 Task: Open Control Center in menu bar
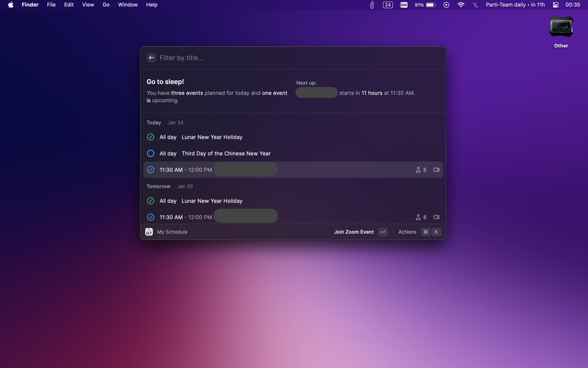click(556, 5)
